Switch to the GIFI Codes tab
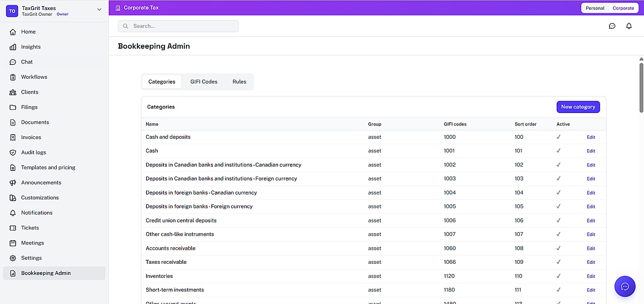Image resolution: width=644 pixels, height=304 pixels. [x=204, y=82]
